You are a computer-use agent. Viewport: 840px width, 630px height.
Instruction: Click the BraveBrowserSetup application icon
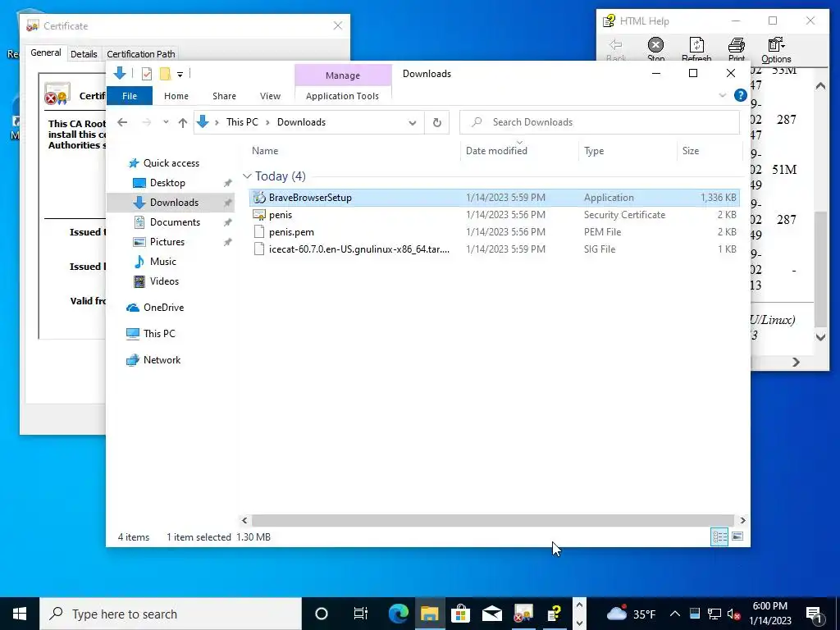coord(259,198)
